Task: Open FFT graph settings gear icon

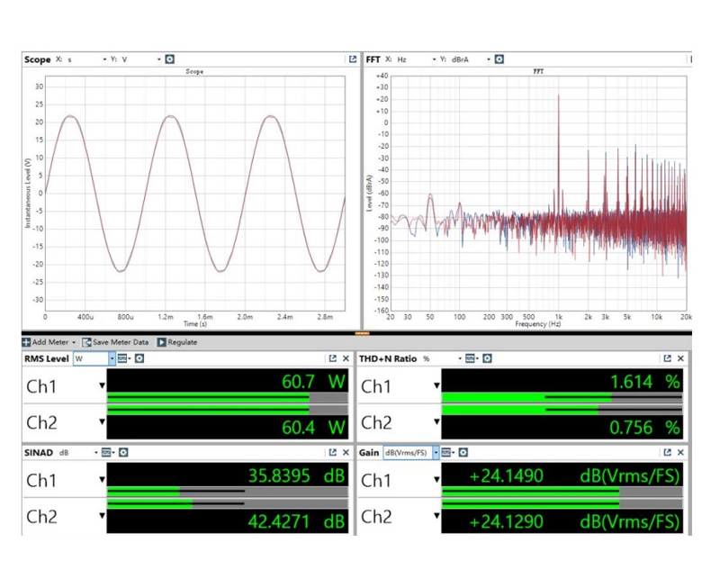Action: [x=499, y=59]
